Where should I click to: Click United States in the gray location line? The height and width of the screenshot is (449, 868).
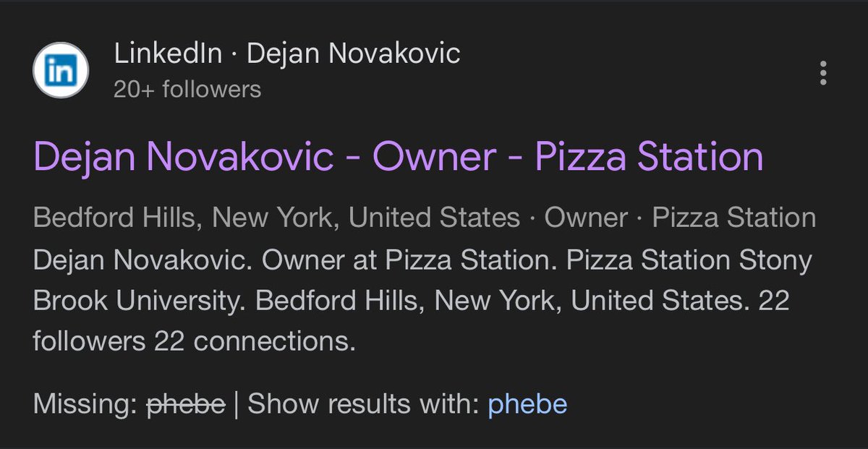click(x=434, y=218)
